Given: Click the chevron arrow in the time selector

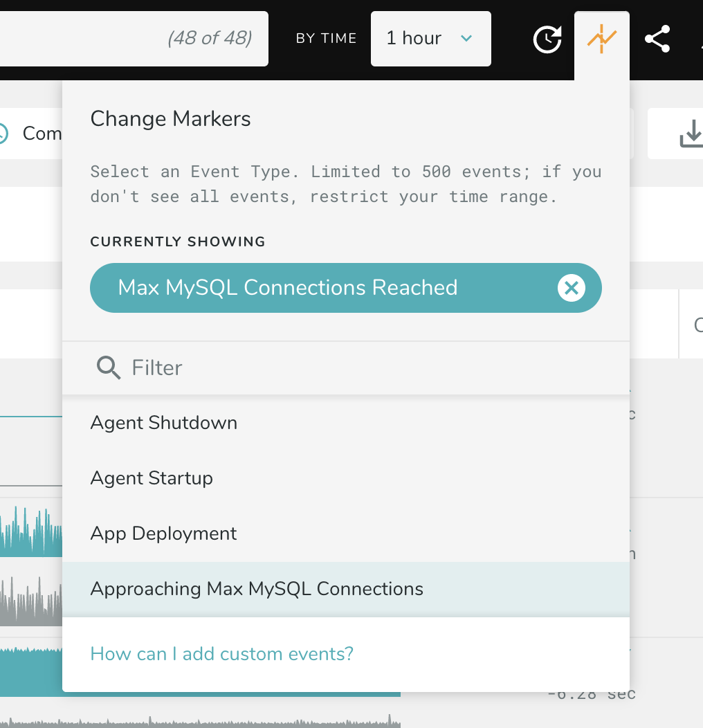Looking at the screenshot, I should [x=466, y=39].
